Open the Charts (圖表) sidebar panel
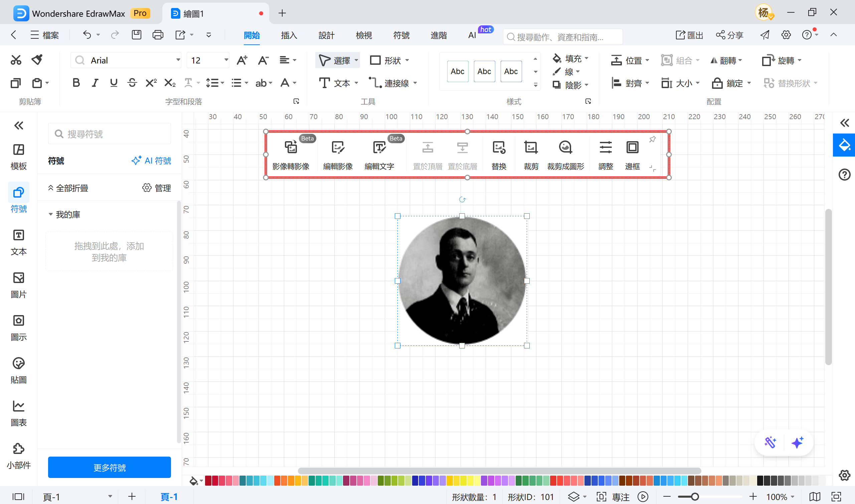The width and height of the screenshot is (855, 504). (x=19, y=413)
